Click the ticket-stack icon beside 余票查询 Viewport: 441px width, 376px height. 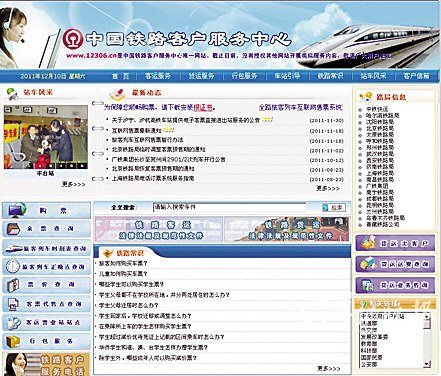14,229
